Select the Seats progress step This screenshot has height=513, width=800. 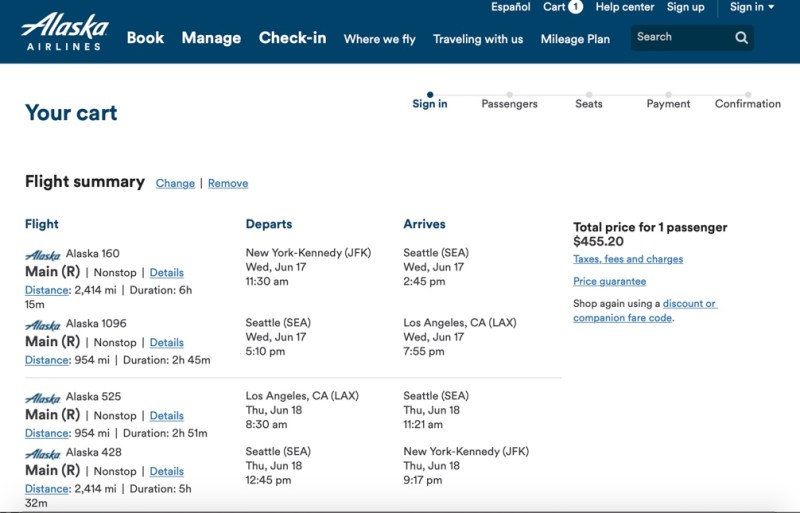coord(589,101)
